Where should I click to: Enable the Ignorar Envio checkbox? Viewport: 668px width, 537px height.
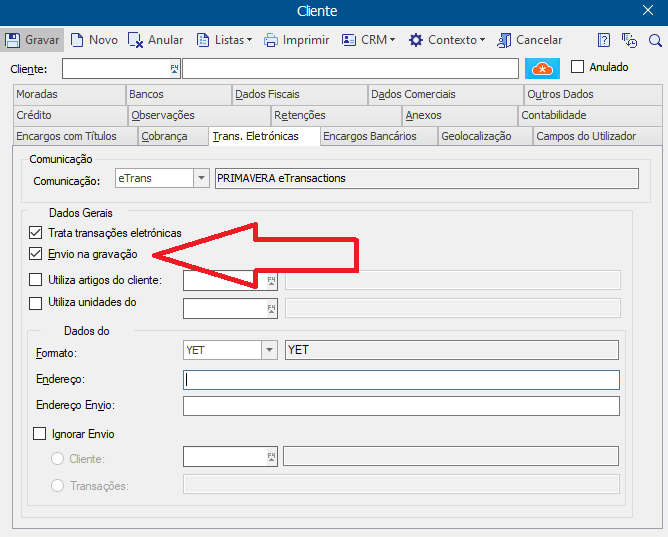(x=40, y=434)
